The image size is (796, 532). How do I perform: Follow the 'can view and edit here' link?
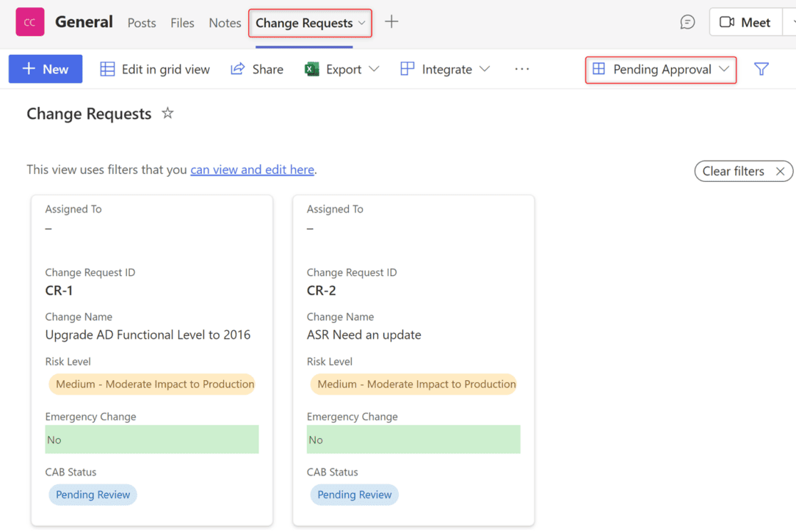(253, 170)
